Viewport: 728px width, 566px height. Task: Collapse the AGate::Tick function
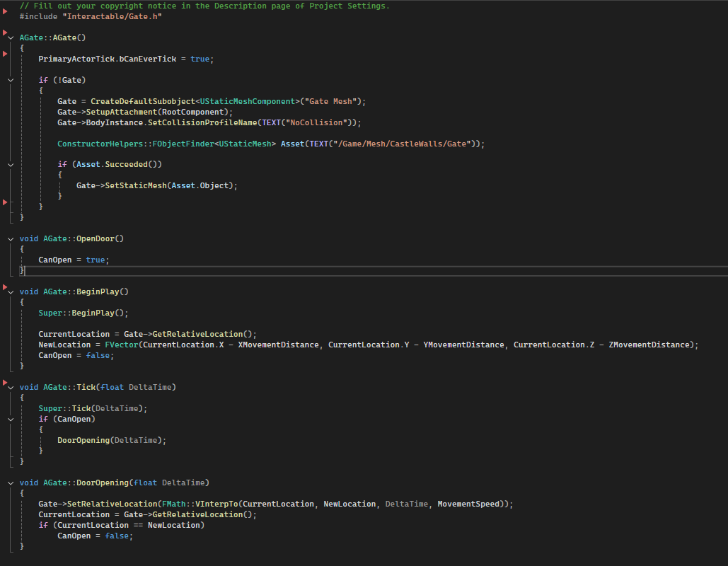click(x=11, y=387)
